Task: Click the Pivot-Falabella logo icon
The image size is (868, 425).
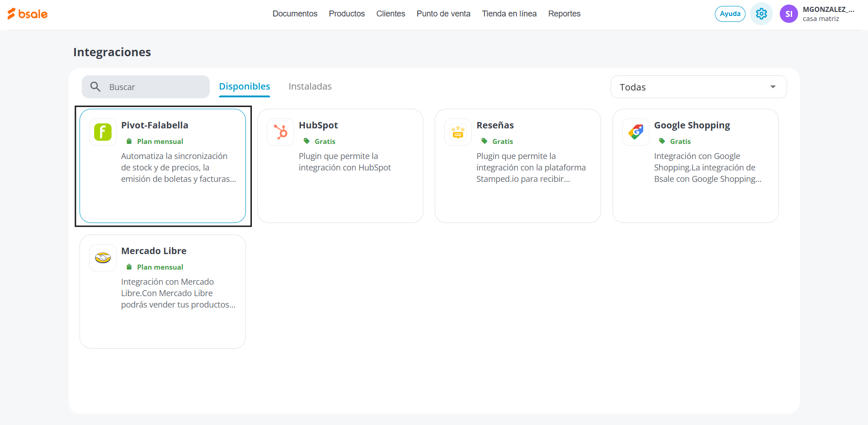Action: point(103,132)
